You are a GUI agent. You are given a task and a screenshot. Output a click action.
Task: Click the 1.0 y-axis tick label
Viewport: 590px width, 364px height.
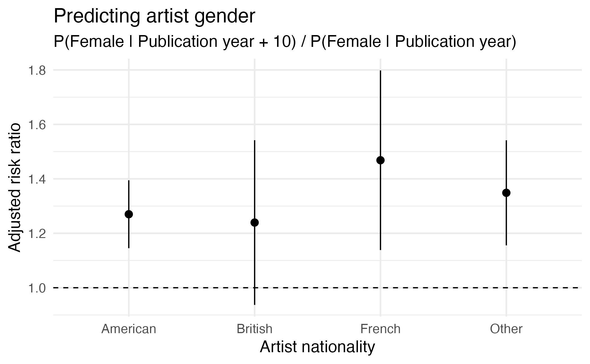[37, 288]
